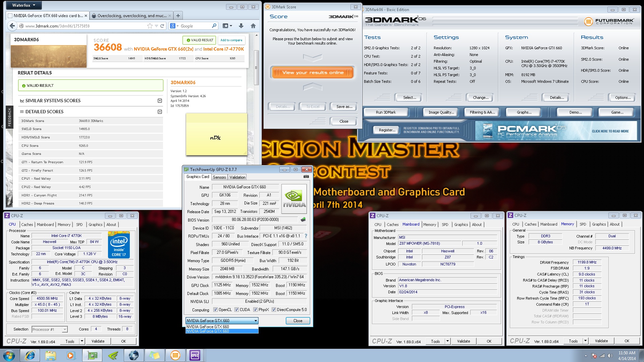Open the GPU selection combo box in GPU-Z
The width and height of the screenshot is (644, 362).
pos(222,321)
